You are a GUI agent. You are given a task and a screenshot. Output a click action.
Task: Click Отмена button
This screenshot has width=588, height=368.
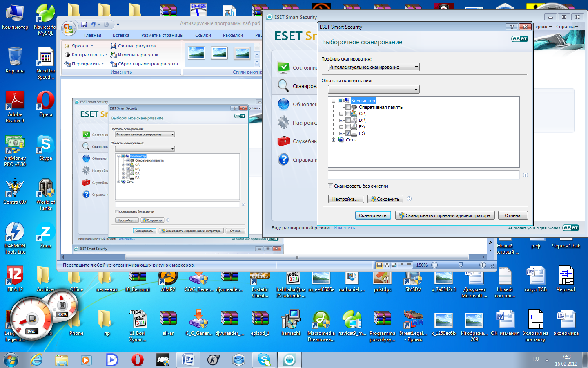pyautogui.click(x=512, y=215)
